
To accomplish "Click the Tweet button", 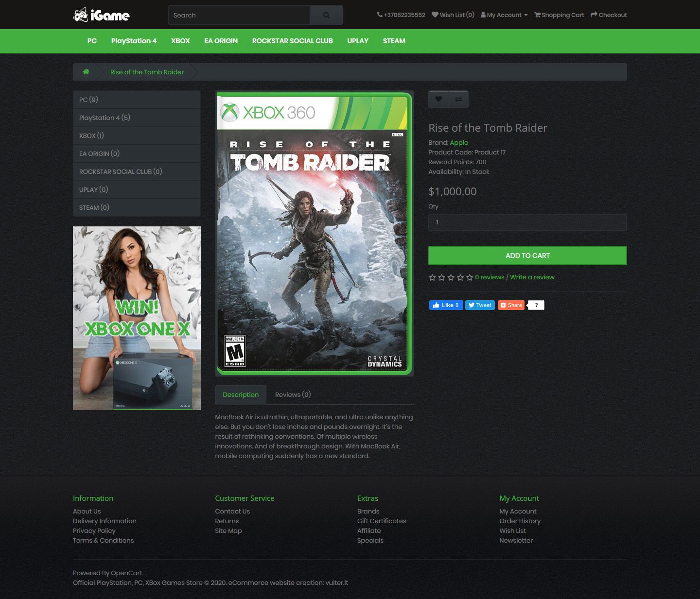I will (x=480, y=305).
